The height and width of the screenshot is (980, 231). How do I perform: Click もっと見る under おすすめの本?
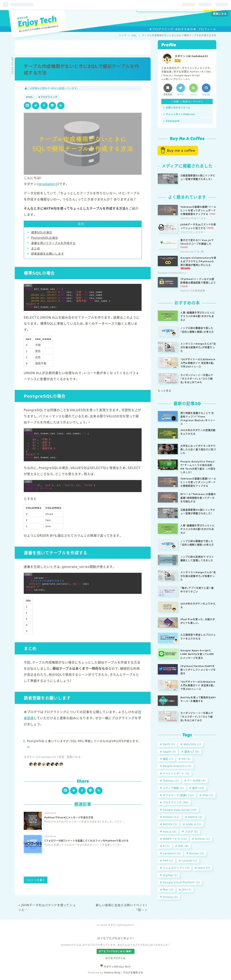pos(164,391)
